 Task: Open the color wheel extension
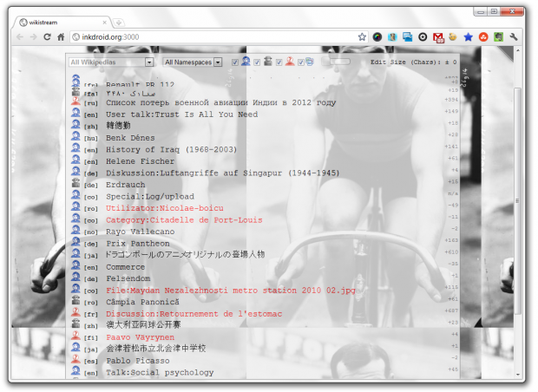click(x=377, y=36)
